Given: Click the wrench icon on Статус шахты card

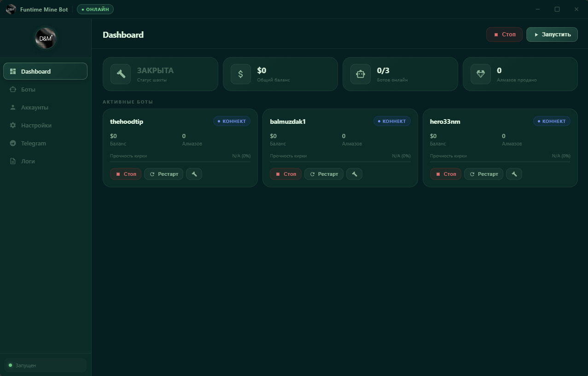Looking at the screenshot, I should coord(120,74).
